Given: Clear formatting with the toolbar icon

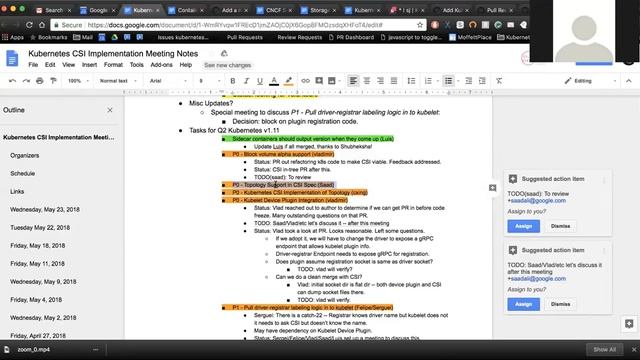Looking at the screenshot, I should (x=499, y=81).
